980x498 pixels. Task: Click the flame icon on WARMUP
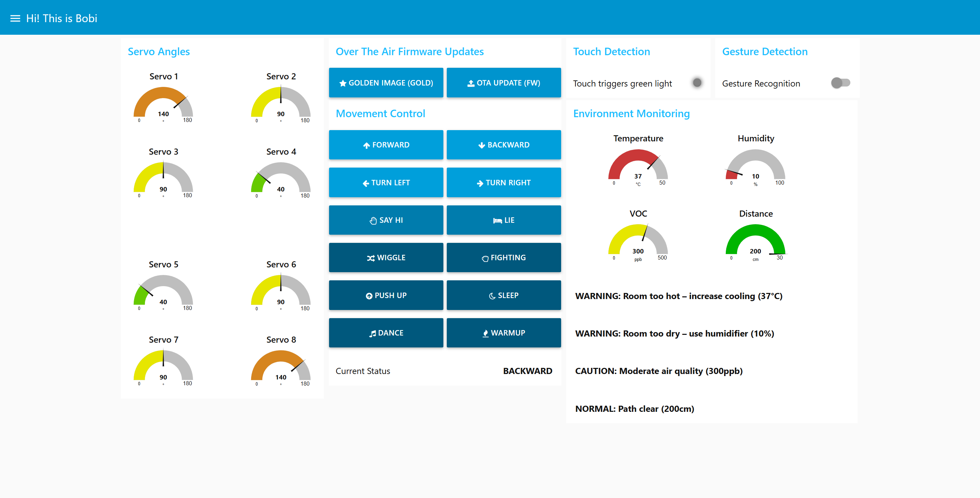pyautogui.click(x=486, y=332)
